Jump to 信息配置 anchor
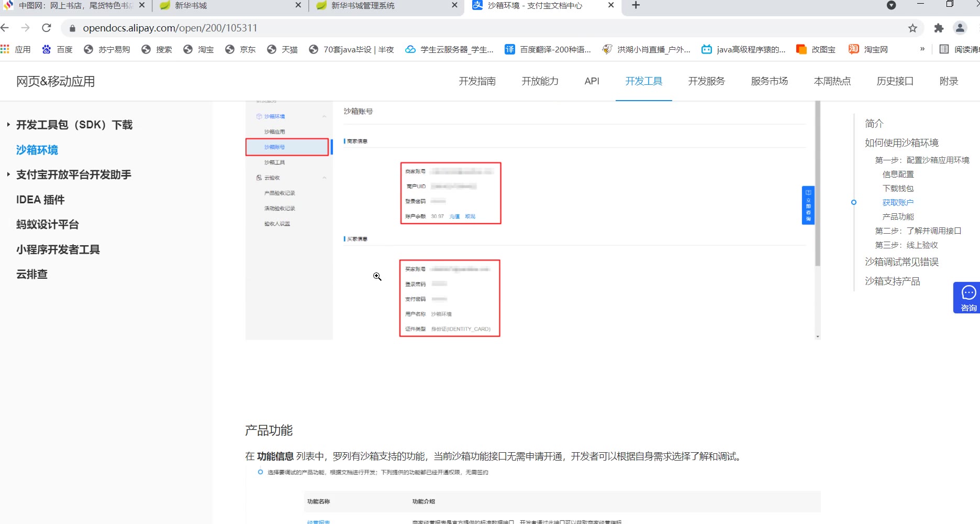The width and height of the screenshot is (980, 524). (898, 174)
